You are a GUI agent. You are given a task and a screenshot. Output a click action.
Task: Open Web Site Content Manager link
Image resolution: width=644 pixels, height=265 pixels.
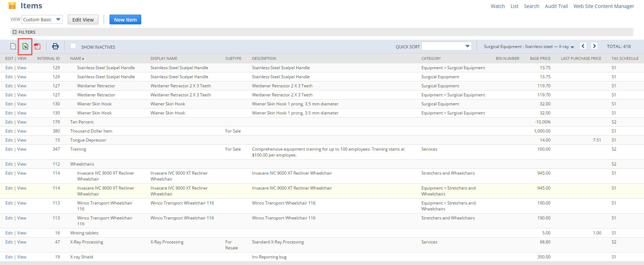(x=604, y=6)
